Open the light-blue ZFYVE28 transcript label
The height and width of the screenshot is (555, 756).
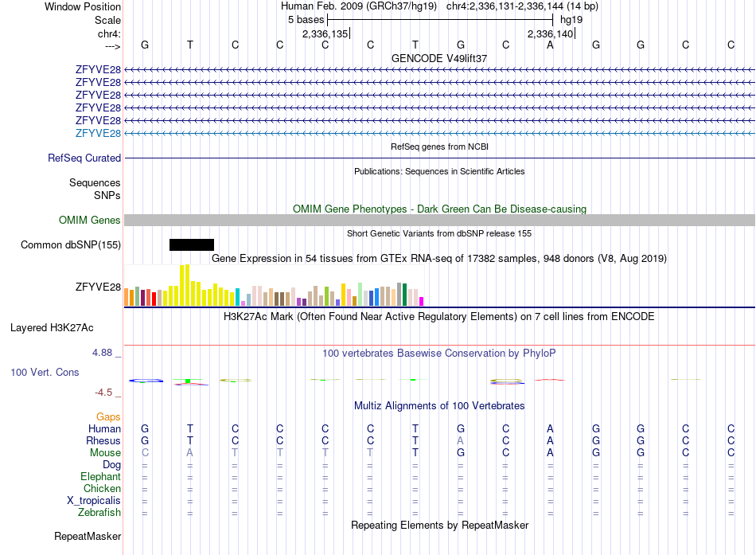click(x=98, y=133)
